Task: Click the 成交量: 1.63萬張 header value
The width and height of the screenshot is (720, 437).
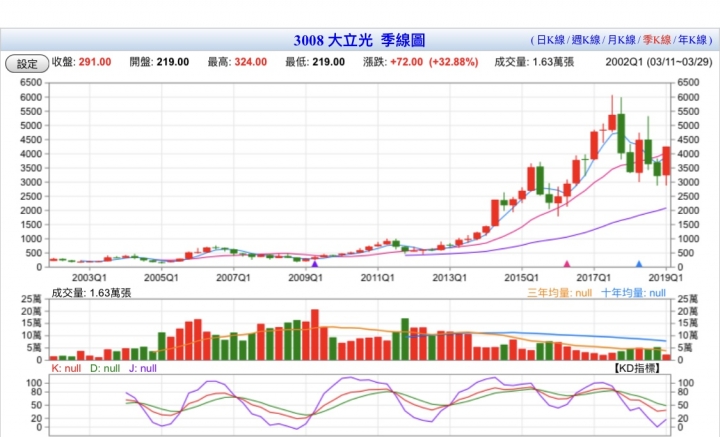Action: click(x=534, y=62)
